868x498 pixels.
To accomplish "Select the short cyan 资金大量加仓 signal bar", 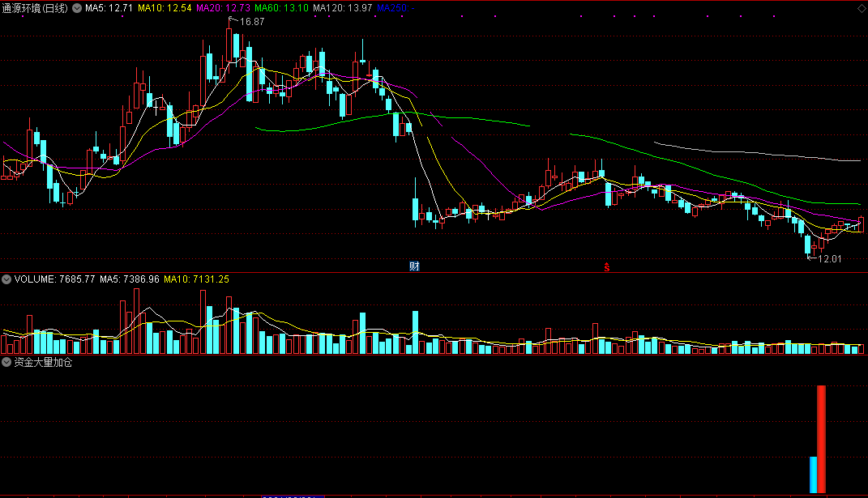I will pyautogui.click(x=813, y=475).
